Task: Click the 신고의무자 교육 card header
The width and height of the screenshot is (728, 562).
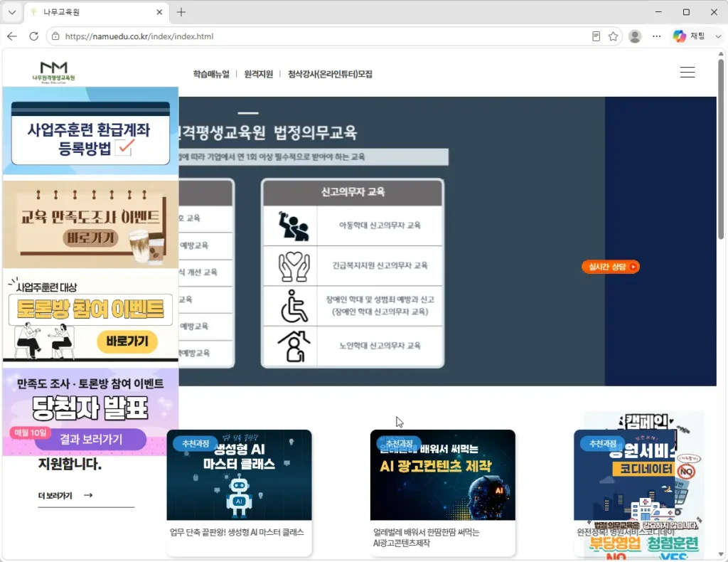Action: click(353, 192)
